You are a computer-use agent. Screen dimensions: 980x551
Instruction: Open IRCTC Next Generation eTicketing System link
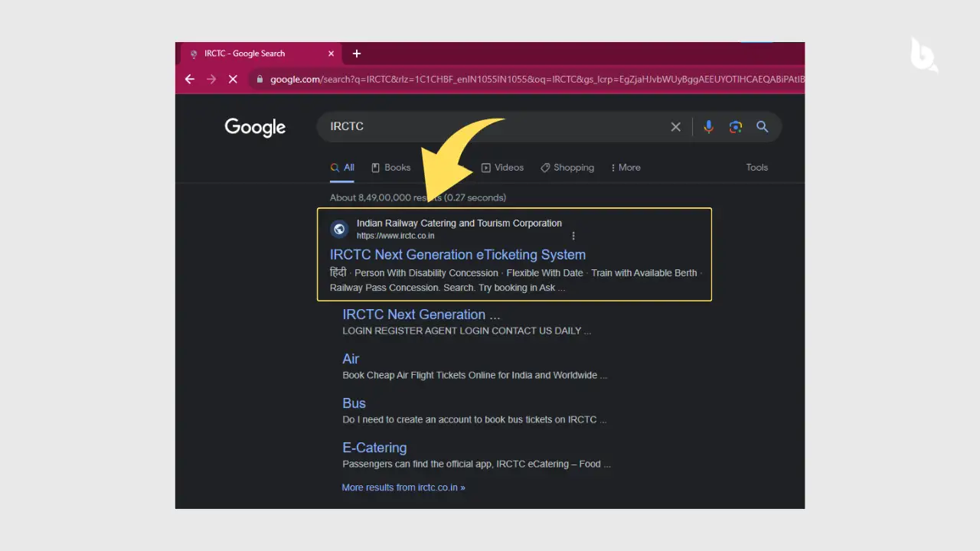(458, 255)
